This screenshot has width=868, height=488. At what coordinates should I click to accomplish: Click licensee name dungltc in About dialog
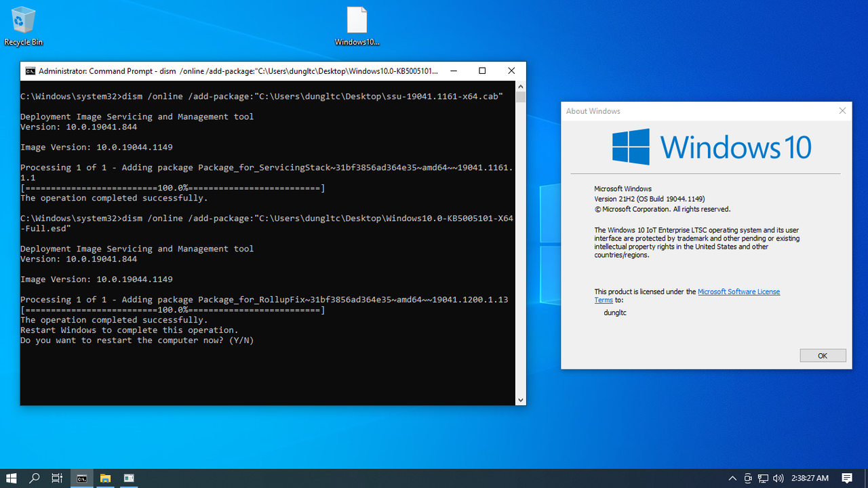click(615, 313)
